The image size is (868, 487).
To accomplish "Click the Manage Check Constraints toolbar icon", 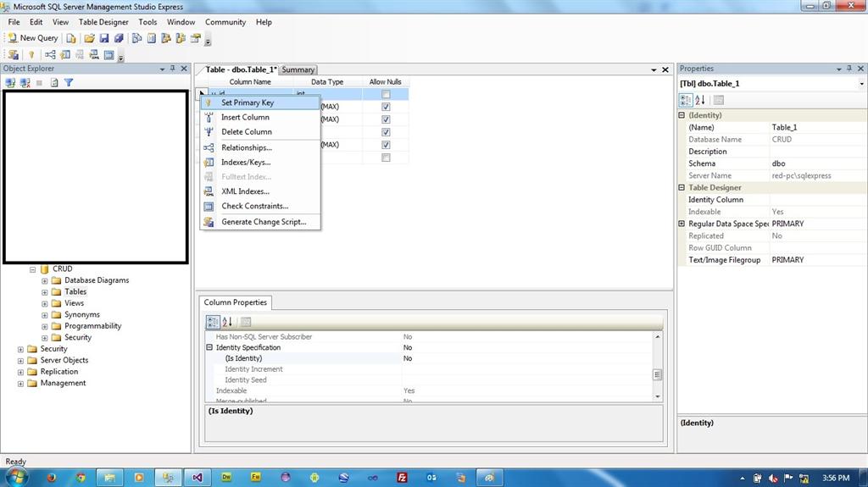I will [109, 54].
